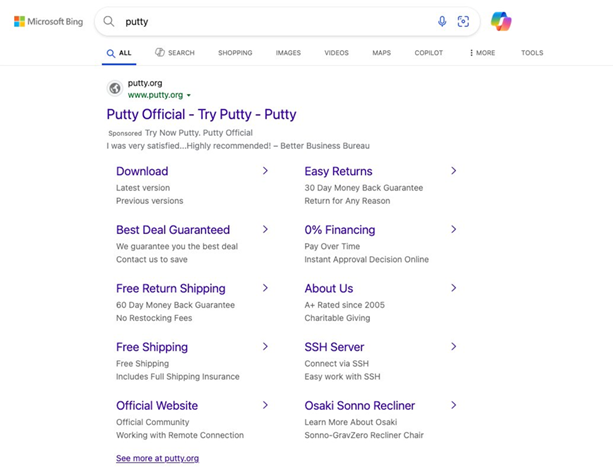The width and height of the screenshot is (613, 473).
Task: Expand the www.putty.org URL dropdown arrow
Action: point(189,95)
